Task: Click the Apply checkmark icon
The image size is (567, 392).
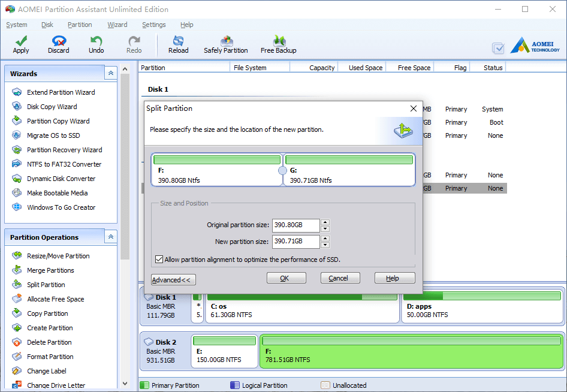Action: click(x=21, y=41)
